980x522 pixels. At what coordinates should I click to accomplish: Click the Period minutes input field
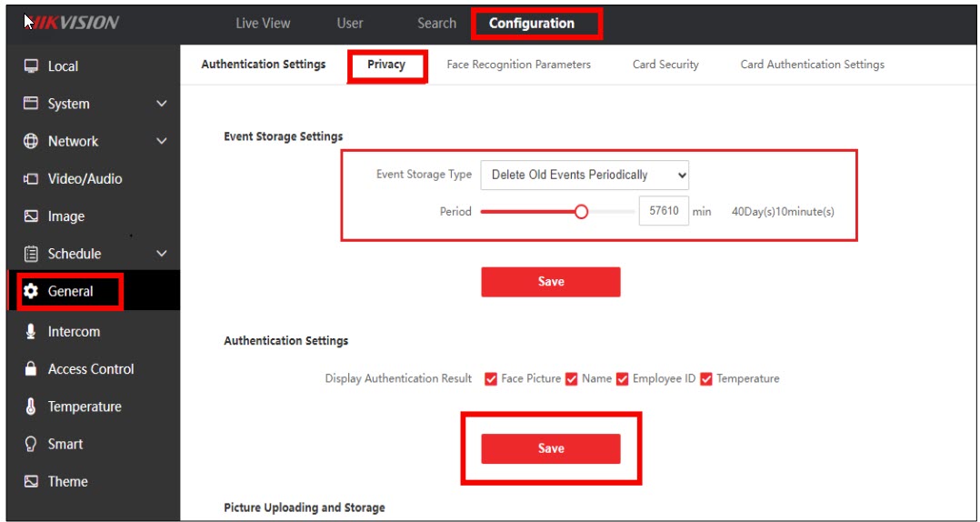pyautogui.click(x=664, y=211)
